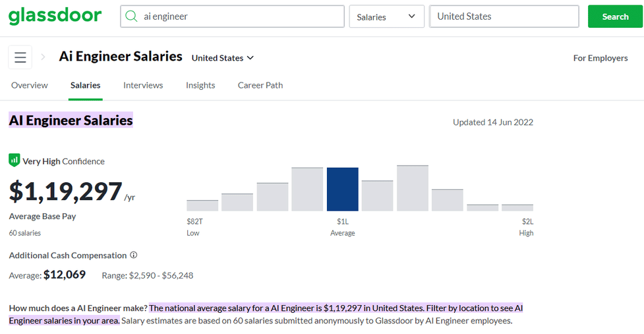
Task: Open the United States location dropdown
Action: [222, 58]
